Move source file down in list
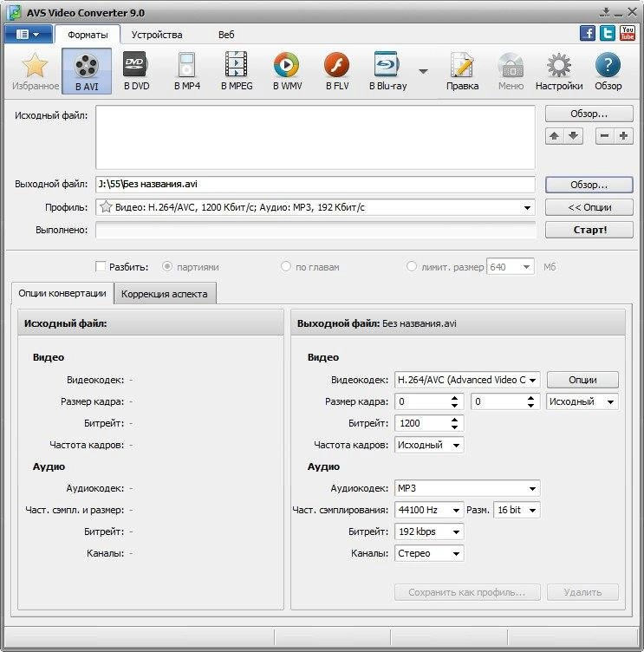 tap(573, 136)
